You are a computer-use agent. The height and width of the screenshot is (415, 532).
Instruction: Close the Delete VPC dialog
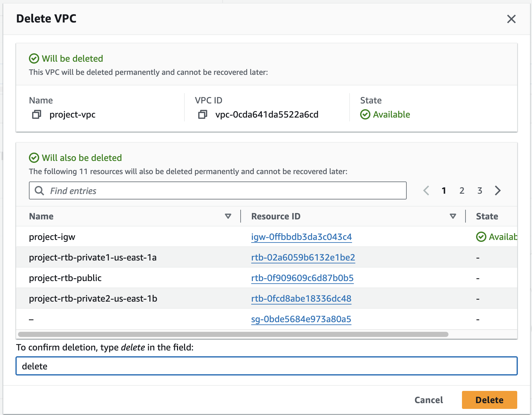point(511,19)
